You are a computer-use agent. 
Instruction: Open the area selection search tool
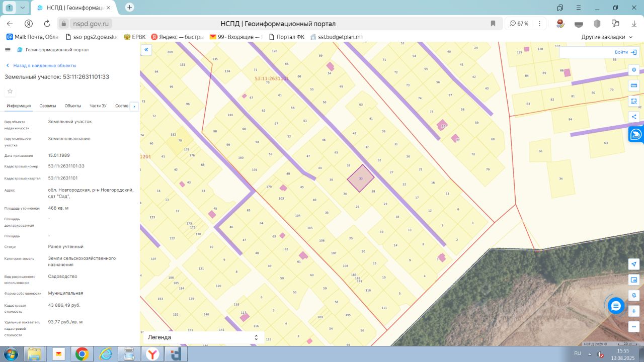point(634,101)
